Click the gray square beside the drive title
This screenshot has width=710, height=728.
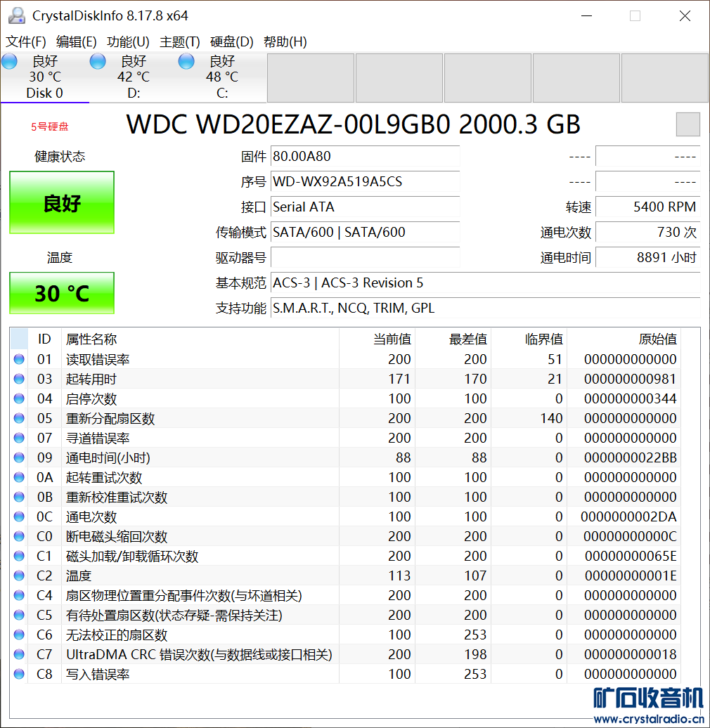[x=688, y=124]
